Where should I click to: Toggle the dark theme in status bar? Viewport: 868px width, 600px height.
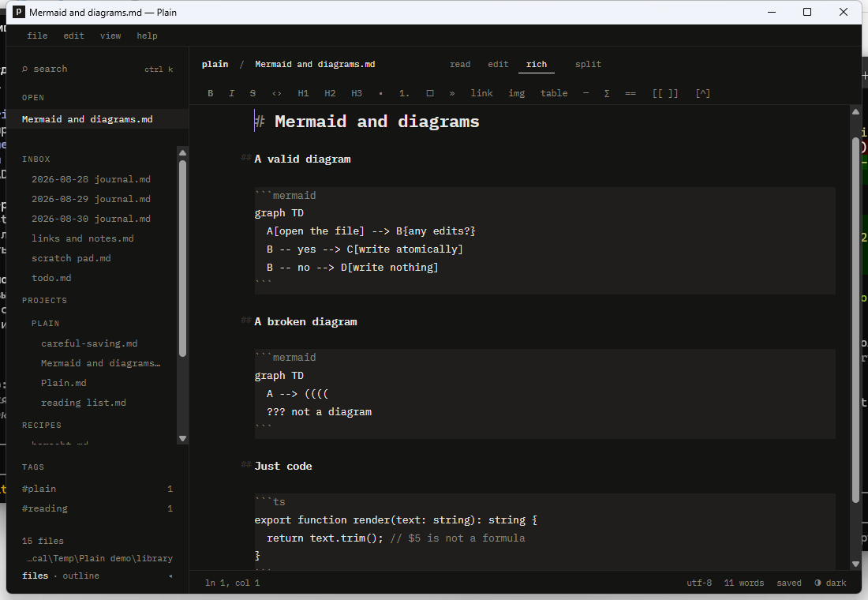pyautogui.click(x=830, y=583)
